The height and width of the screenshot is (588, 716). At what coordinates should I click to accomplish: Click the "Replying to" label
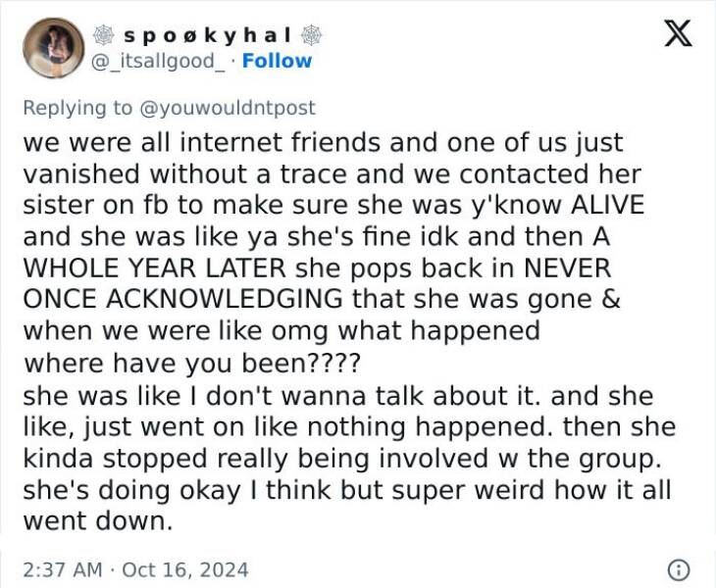pyautogui.click(x=77, y=108)
